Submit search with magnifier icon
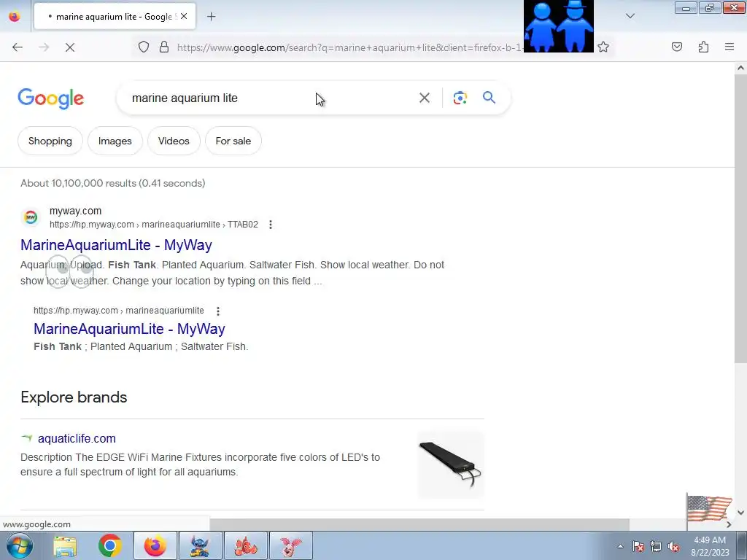This screenshot has width=747, height=560. 489,98
